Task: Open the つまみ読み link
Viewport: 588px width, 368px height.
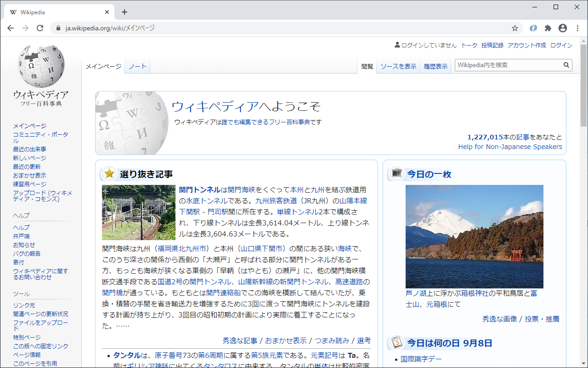Action: 332,340
